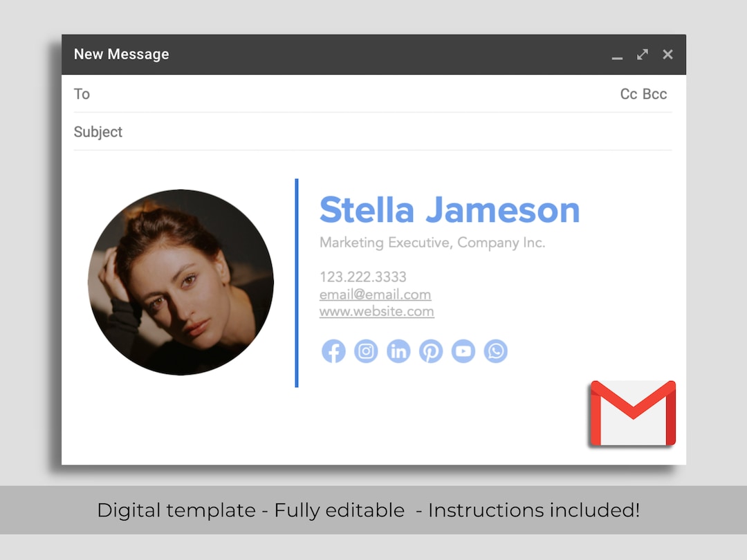
Task: Click the expand compose window icon
Action: coord(642,54)
